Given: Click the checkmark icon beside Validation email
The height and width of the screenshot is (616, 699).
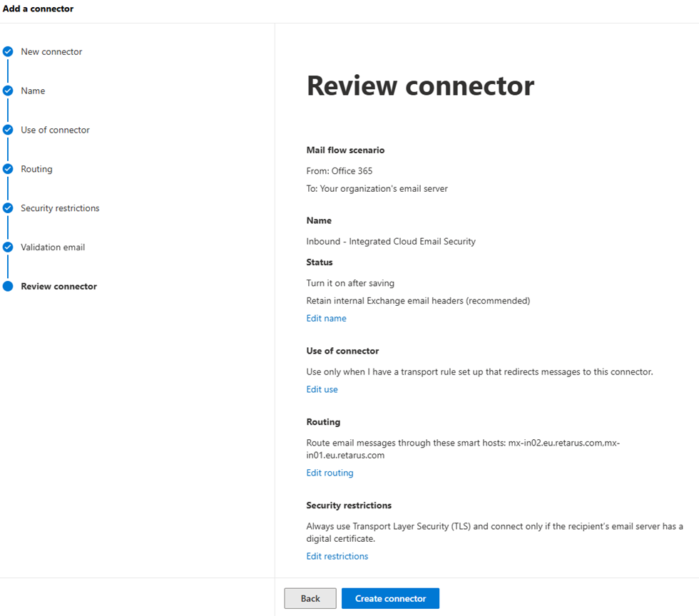Looking at the screenshot, I should click(8, 247).
